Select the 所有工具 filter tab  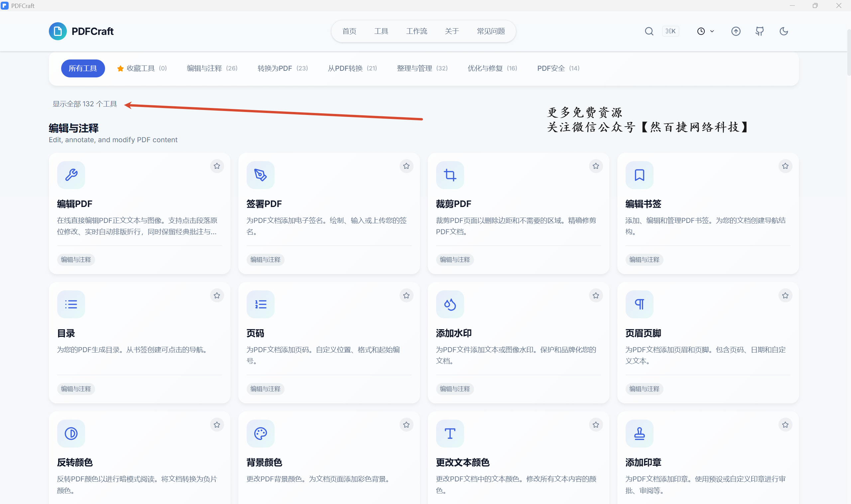[x=83, y=68]
